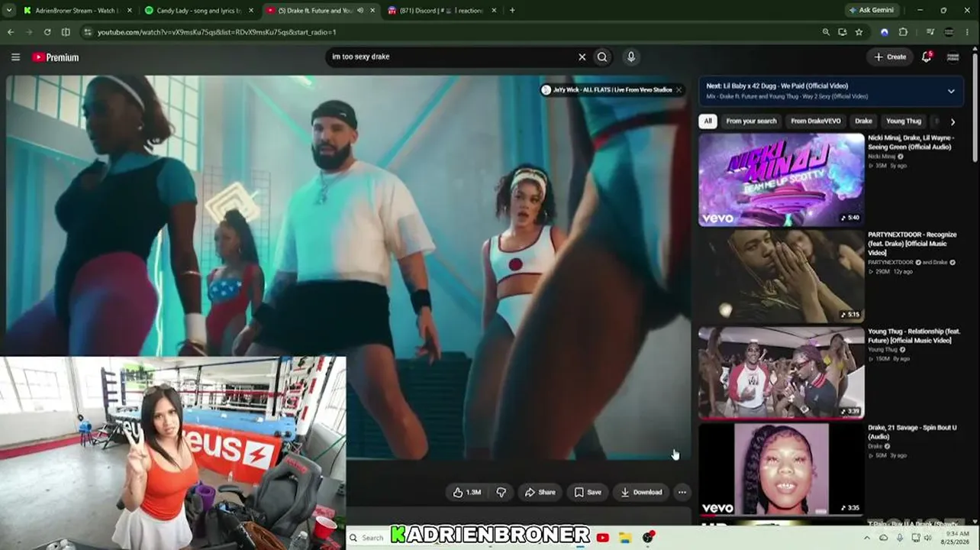Show more filter chips with arrow

953,121
